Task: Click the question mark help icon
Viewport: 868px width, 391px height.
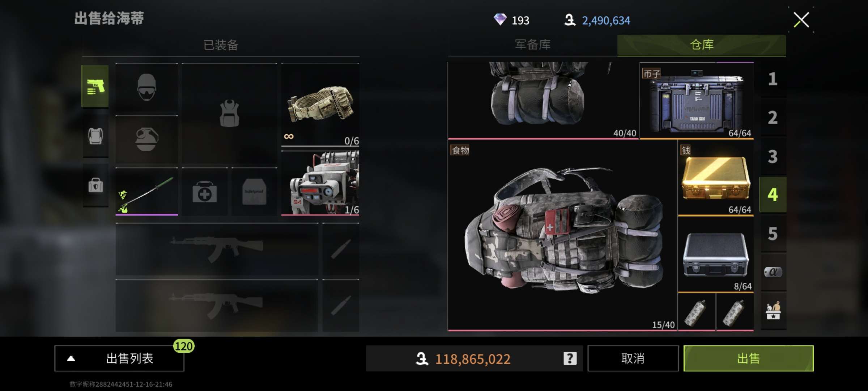Action: (570, 358)
